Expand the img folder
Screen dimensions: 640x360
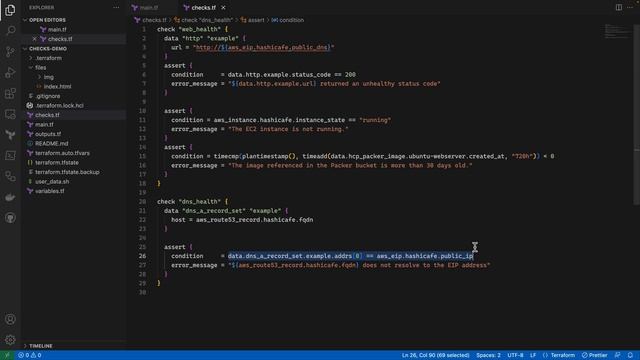[x=48, y=77]
